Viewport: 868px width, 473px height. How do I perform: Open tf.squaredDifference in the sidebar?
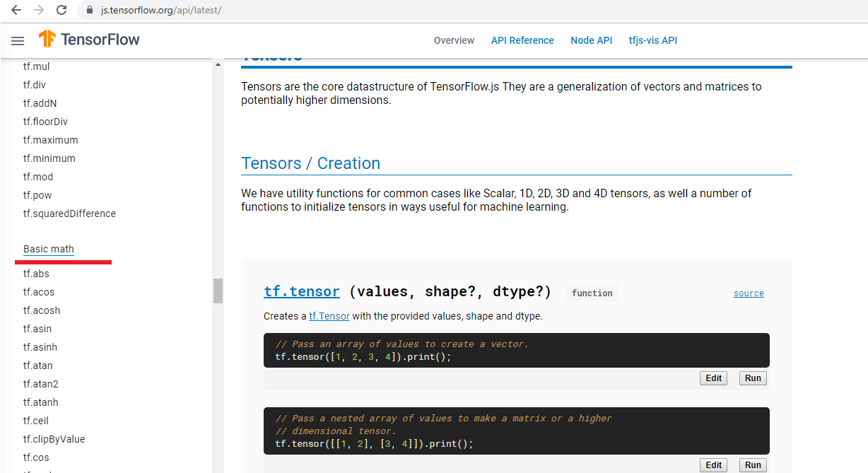coord(69,214)
